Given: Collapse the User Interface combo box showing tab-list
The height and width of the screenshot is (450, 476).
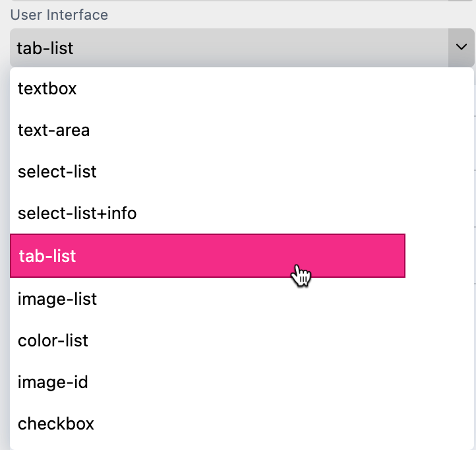Looking at the screenshot, I should (229, 48).
